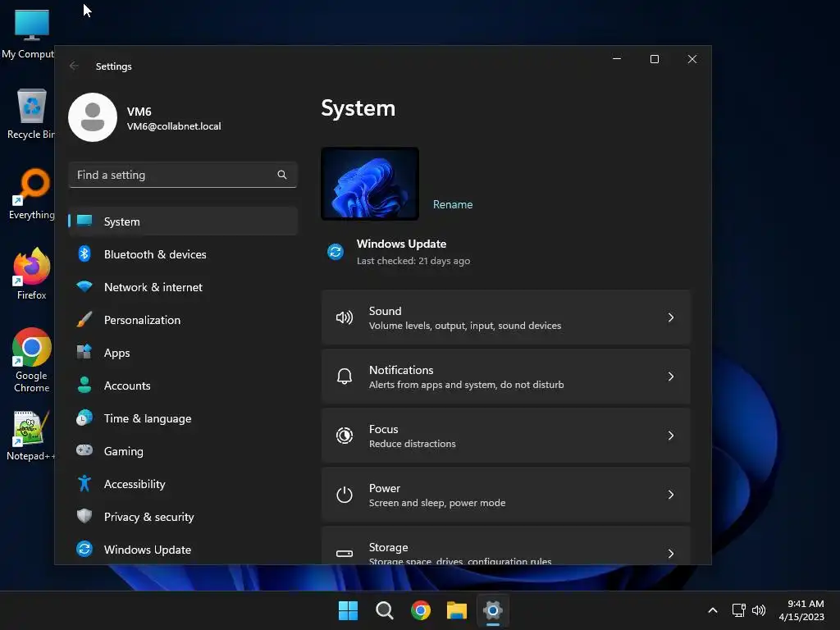Switch to Apps settings

[x=183, y=353]
